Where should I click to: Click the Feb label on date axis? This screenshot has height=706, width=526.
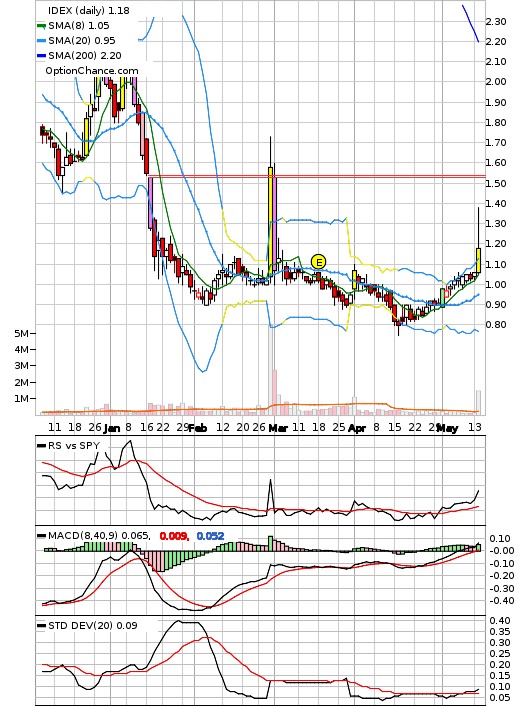(198, 428)
